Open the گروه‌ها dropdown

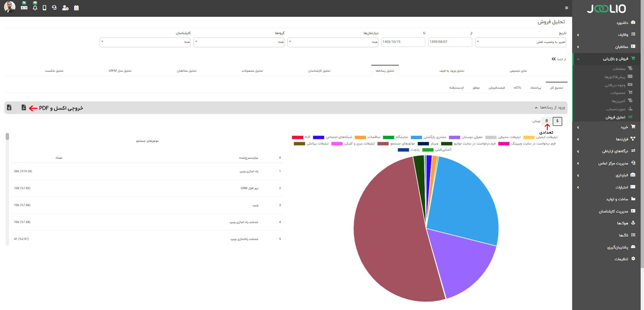click(239, 42)
